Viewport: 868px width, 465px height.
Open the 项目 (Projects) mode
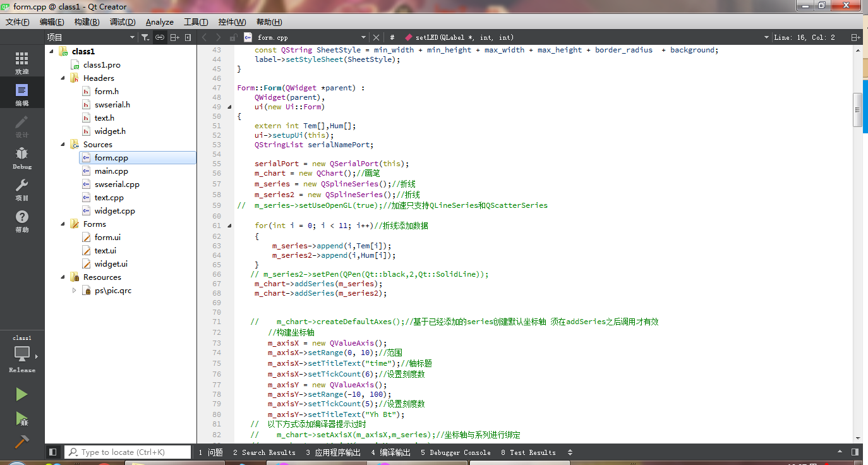coord(22,190)
